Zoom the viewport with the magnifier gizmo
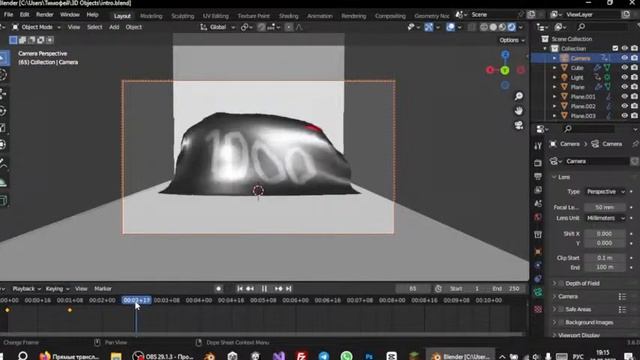This screenshot has height=360, width=640. coord(519,96)
